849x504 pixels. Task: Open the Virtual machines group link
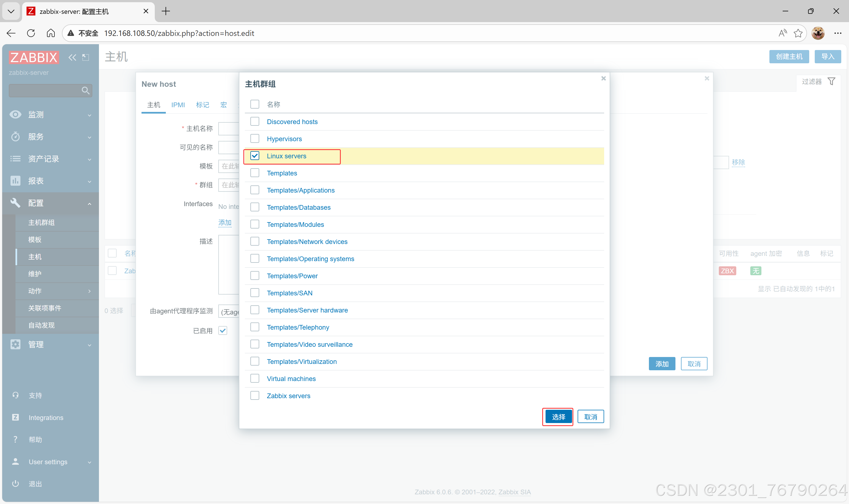(291, 378)
